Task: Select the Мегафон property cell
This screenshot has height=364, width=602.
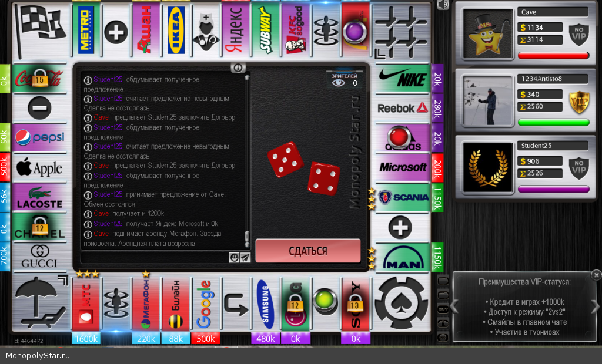Action: [x=146, y=304]
